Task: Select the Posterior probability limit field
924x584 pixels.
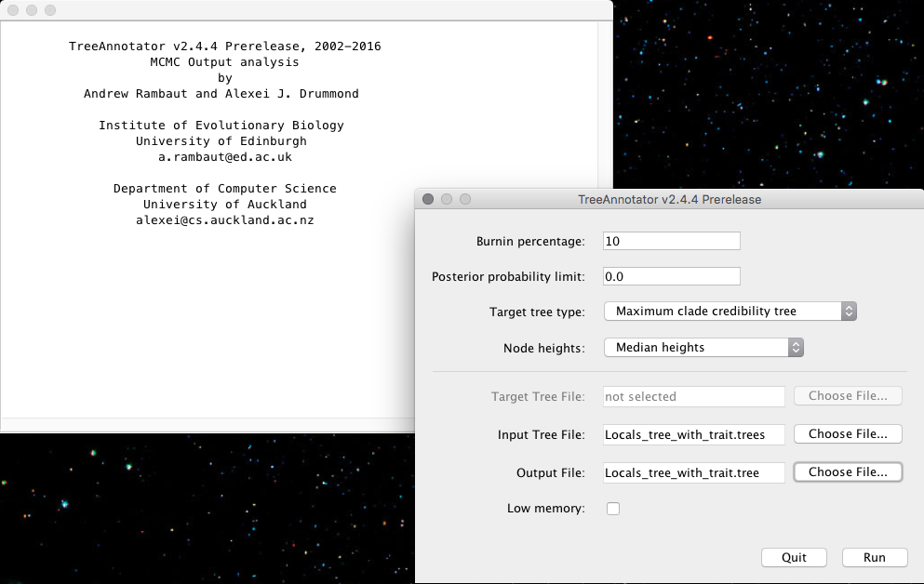Action: (x=671, y=276)
